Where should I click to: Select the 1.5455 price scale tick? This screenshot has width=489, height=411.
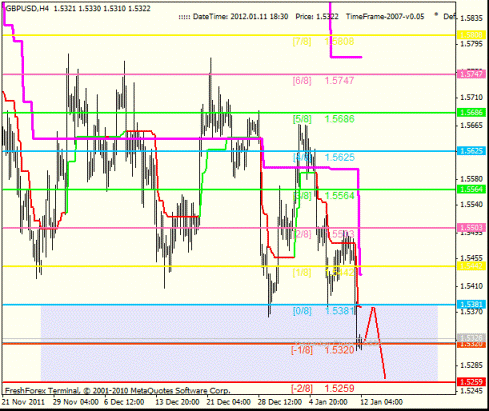tap(471, 258)
